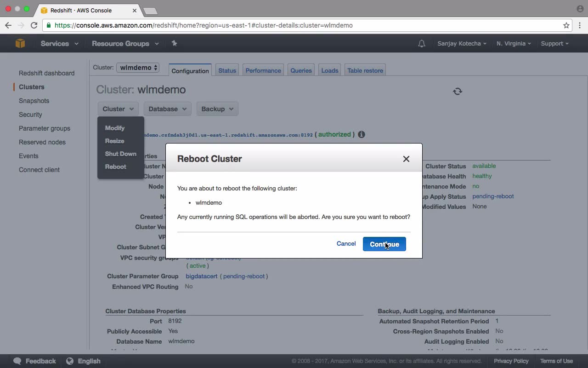
Task: Click the secure padlock icon in address bar
Action: 49,25
